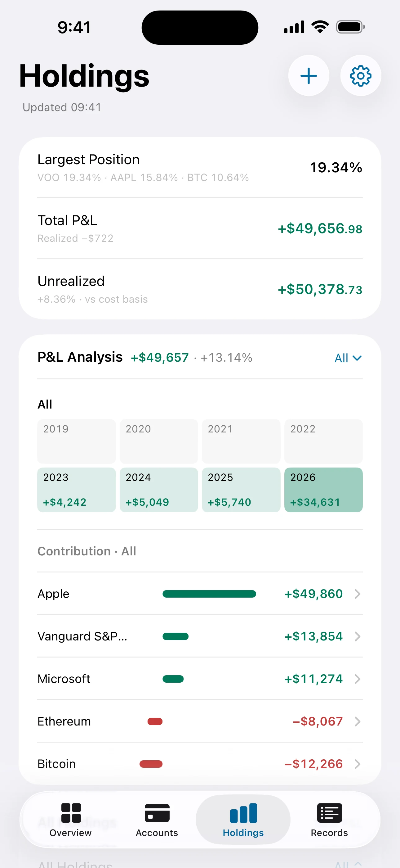400x868 pixels.
Task: Open settings via the gear icon
Action: (x=361, y=75)
